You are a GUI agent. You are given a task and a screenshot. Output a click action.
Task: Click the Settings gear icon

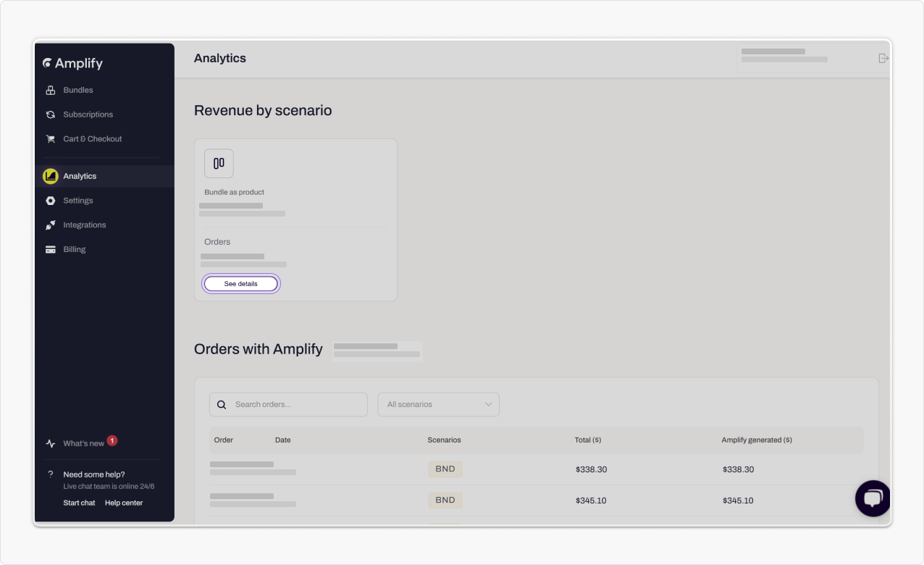tap(51, 201)
